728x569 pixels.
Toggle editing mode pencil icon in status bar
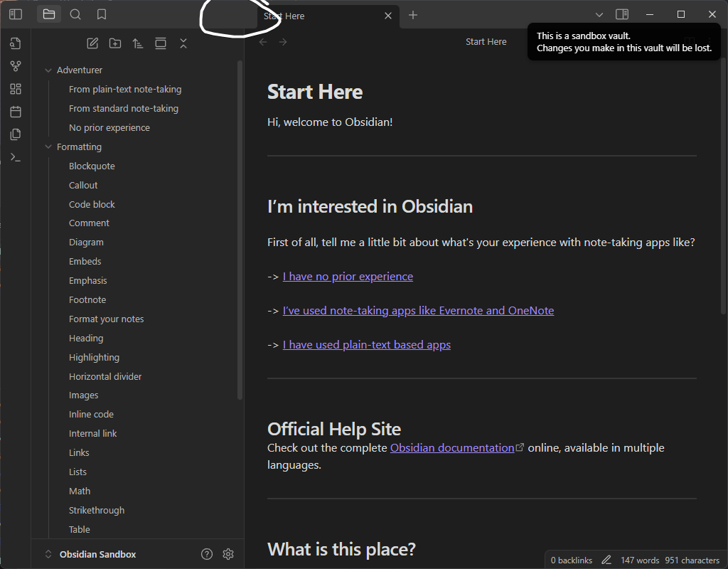click(606, 560)
